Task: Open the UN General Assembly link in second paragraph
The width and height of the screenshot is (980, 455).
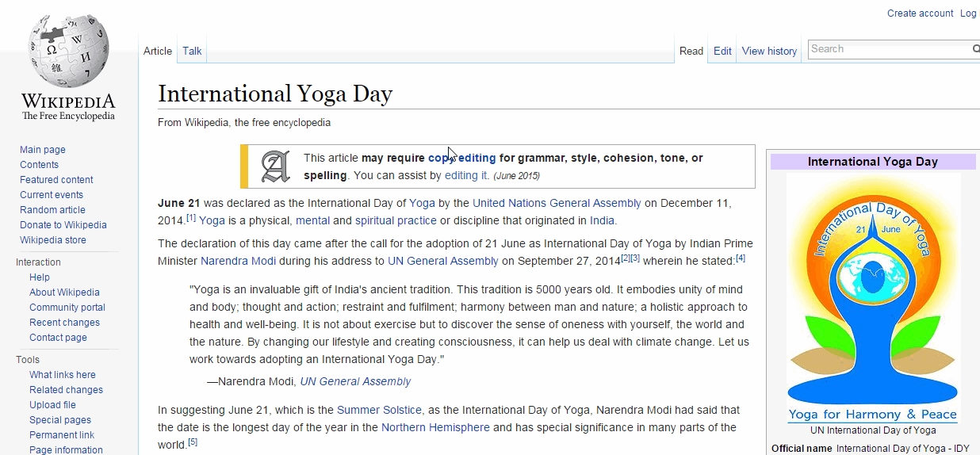Action: pos(442,261)
